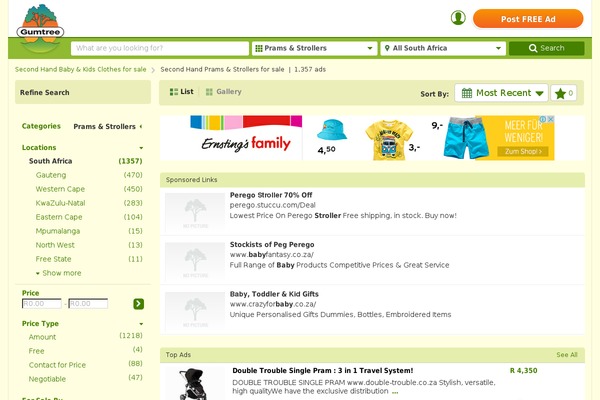Switch to List view
Image resolution: width=600 pixels, height=400 pixels.
tap(181, 92)
